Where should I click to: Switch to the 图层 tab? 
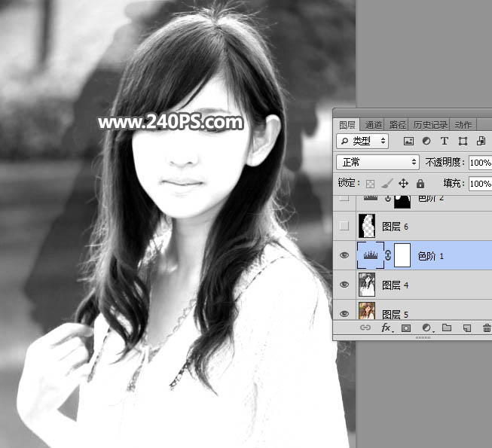[347, 125]
